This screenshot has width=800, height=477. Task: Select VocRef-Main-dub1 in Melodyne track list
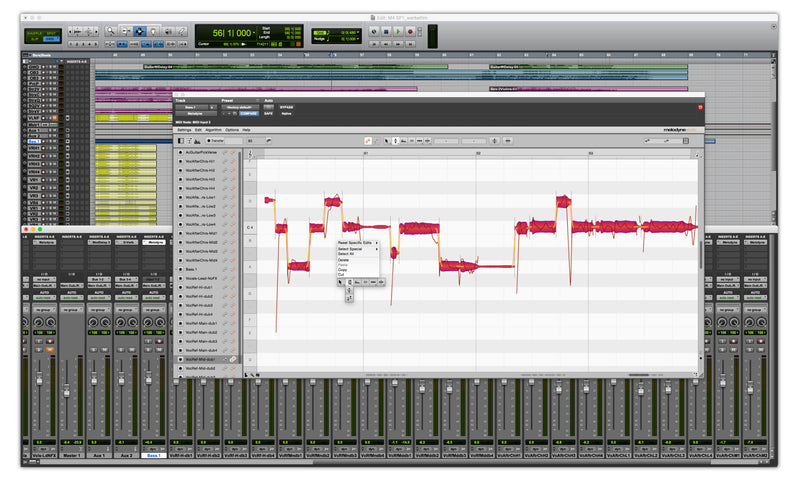coord(201,323)
